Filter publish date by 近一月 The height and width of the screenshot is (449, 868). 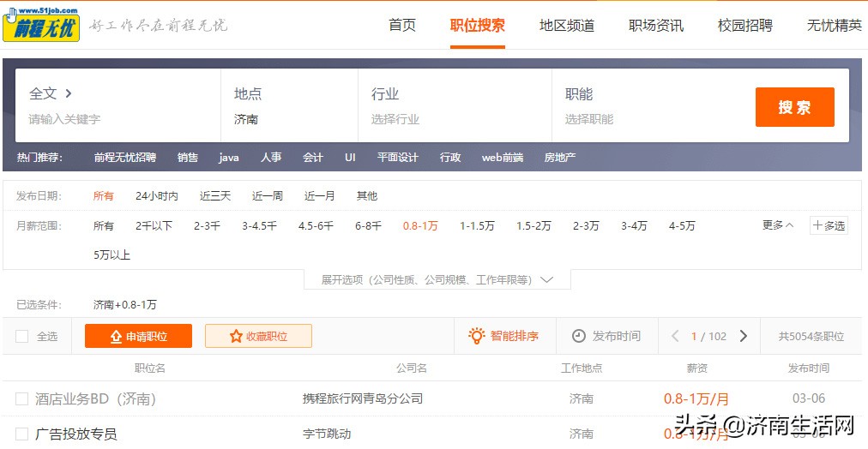tap(319, 195)
